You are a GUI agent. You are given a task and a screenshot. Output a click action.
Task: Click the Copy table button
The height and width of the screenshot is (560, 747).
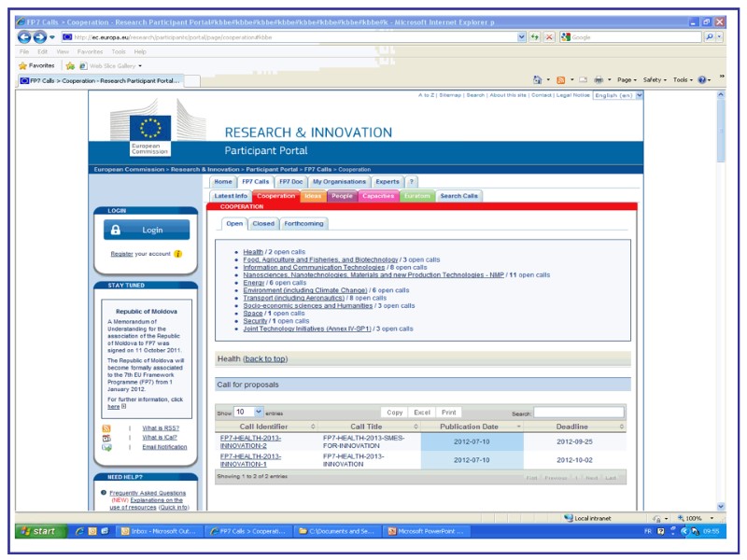pyautogui.click(x=394, y=413)
